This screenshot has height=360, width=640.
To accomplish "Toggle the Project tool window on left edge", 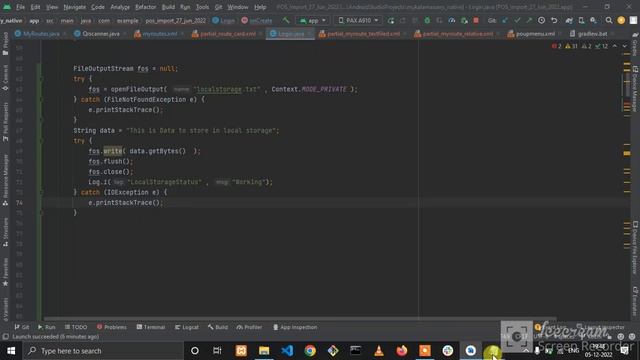I will 5,44.
